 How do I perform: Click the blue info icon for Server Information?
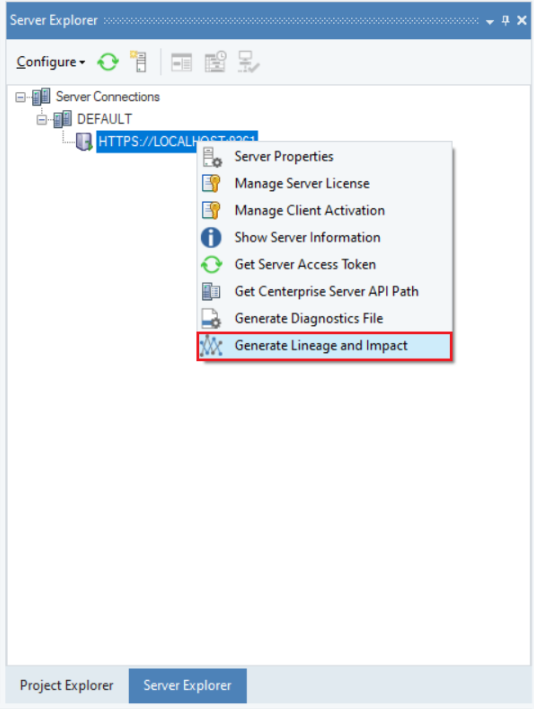tap(211, 237)
